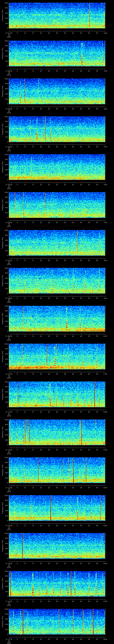Click the "21:17:00" time axis label
Image resolution: width=114 pixels, height=644 pixels.
9,639
